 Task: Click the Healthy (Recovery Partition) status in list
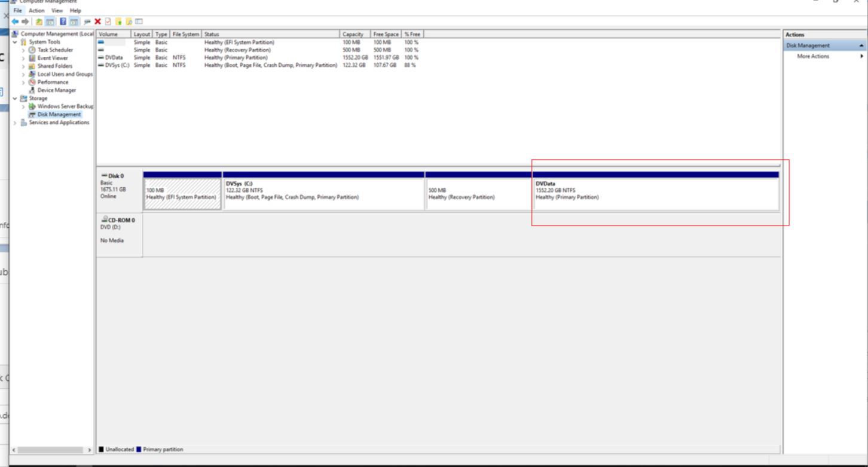[237, 50]
